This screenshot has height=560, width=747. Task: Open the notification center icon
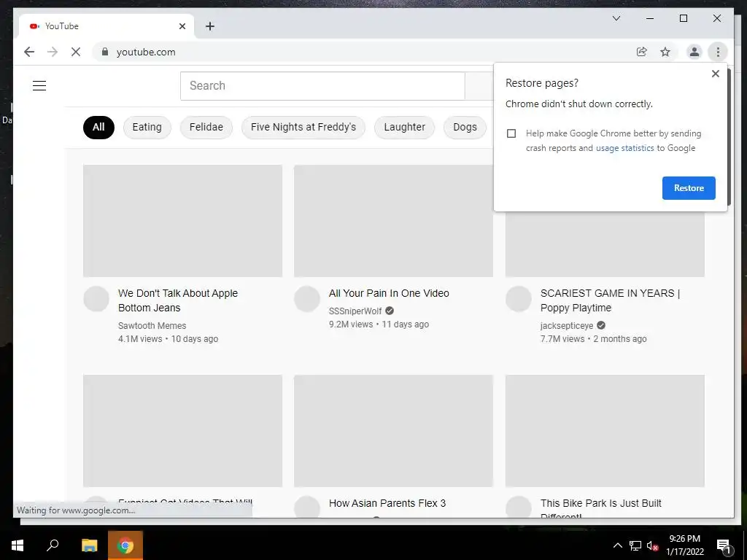point(724,546)
